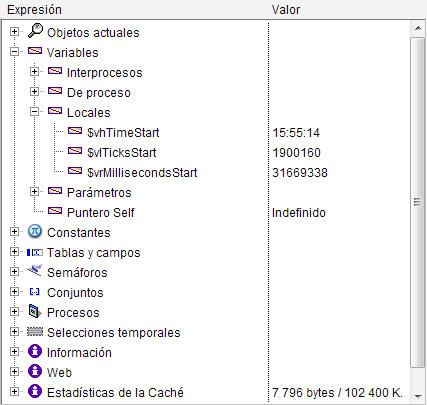
Task: Collapse the Locales node
Action: point(34,112)
